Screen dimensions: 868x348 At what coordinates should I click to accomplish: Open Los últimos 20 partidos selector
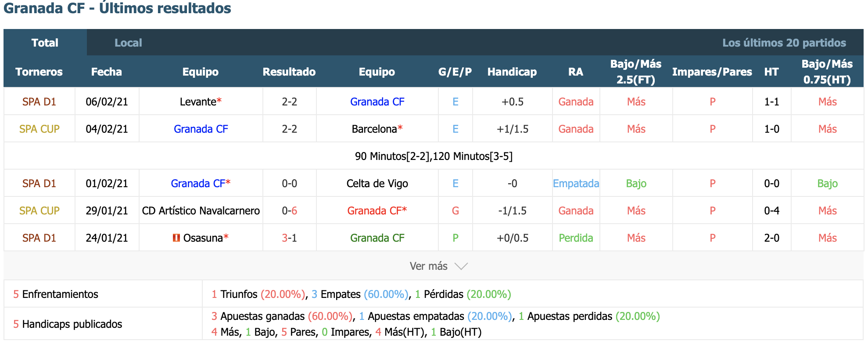784,43
